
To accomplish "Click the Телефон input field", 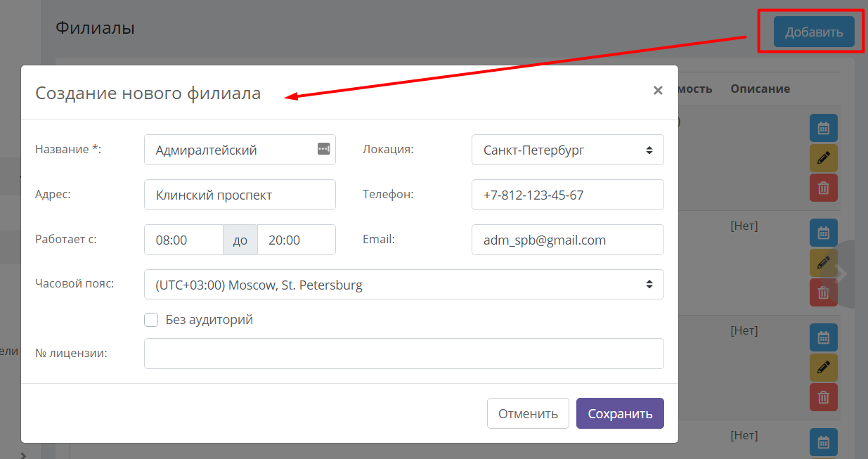I will pyautogui.click(x=568, y=195).
